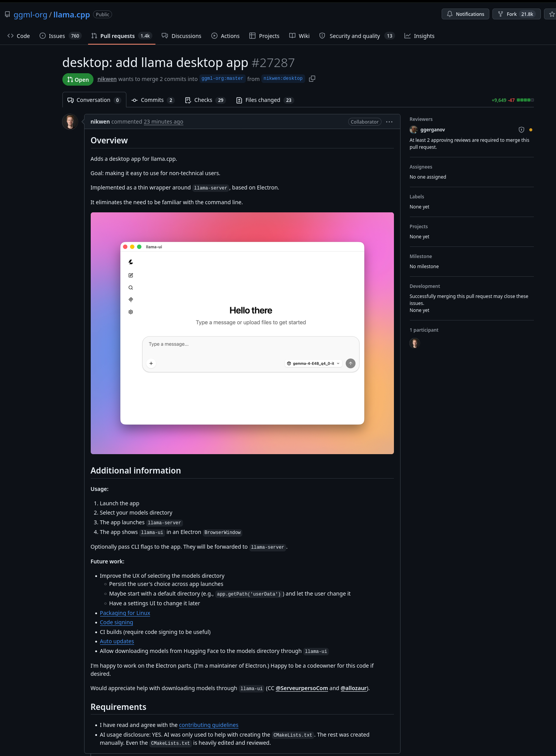Open the gemma-4-E4B model selector dropdown
The height and width of the screenshot is (756, 556).
313,363
